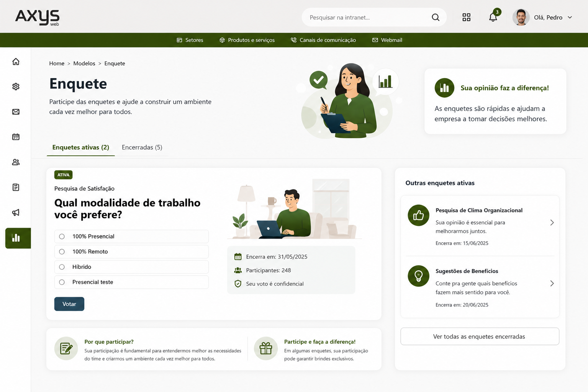Open Sugestões de Benefícios chevron
This screenshot has height=392, width=588.
tap(552, 283)
